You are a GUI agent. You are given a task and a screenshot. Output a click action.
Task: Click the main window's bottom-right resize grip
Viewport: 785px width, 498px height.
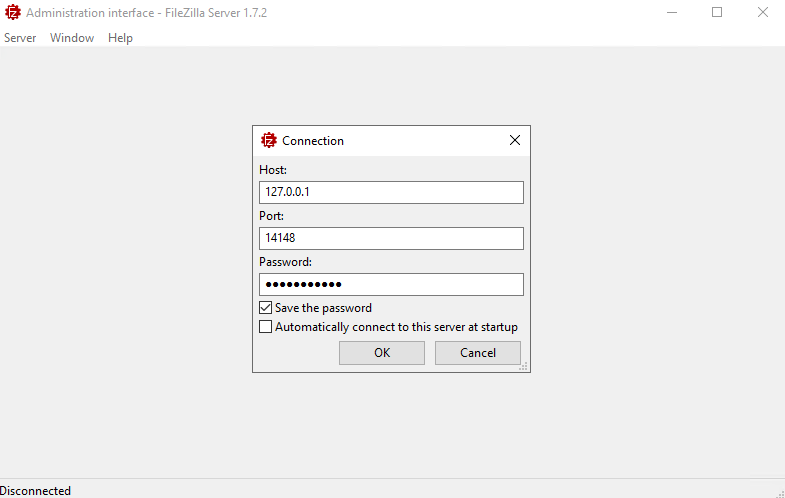click(x=779, y=492)
